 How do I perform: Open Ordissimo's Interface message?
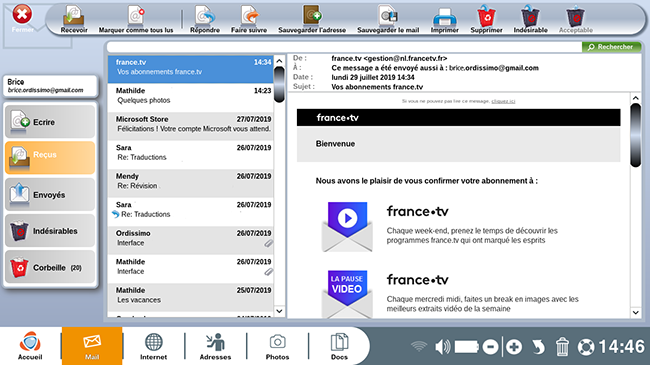click(191, 241)
